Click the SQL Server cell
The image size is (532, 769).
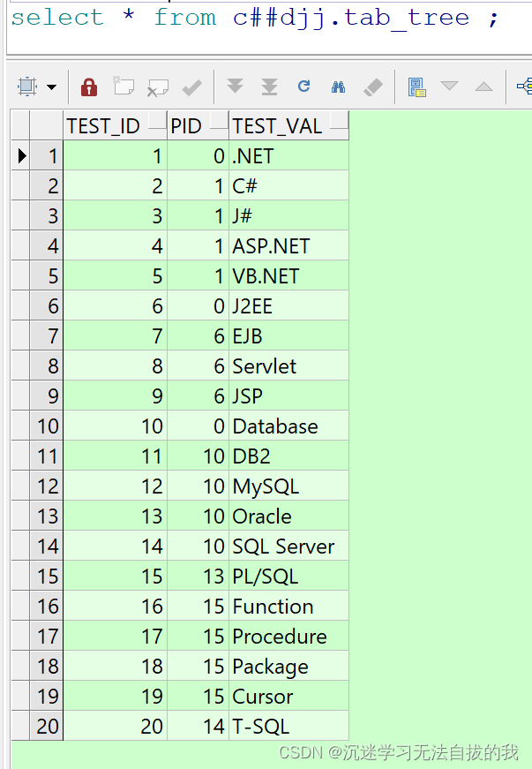tap(289, 546)
